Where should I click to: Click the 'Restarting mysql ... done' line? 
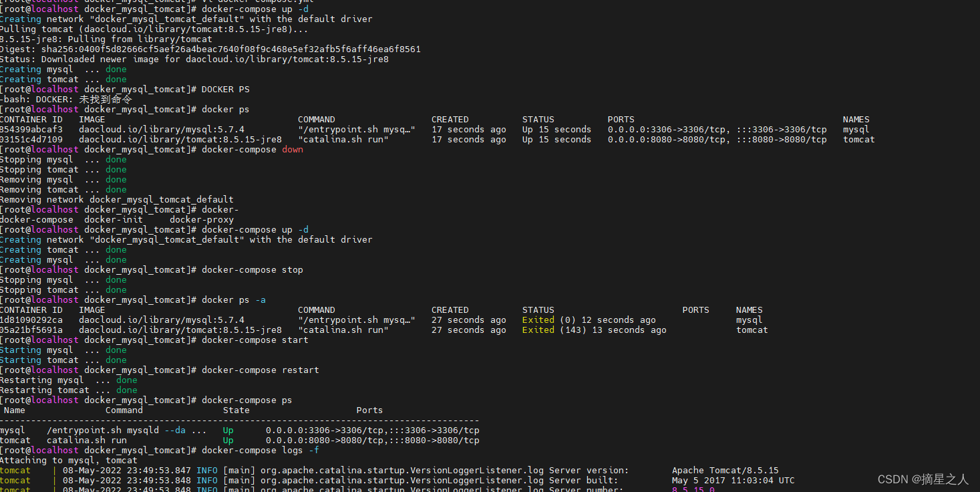pos(69,380)
